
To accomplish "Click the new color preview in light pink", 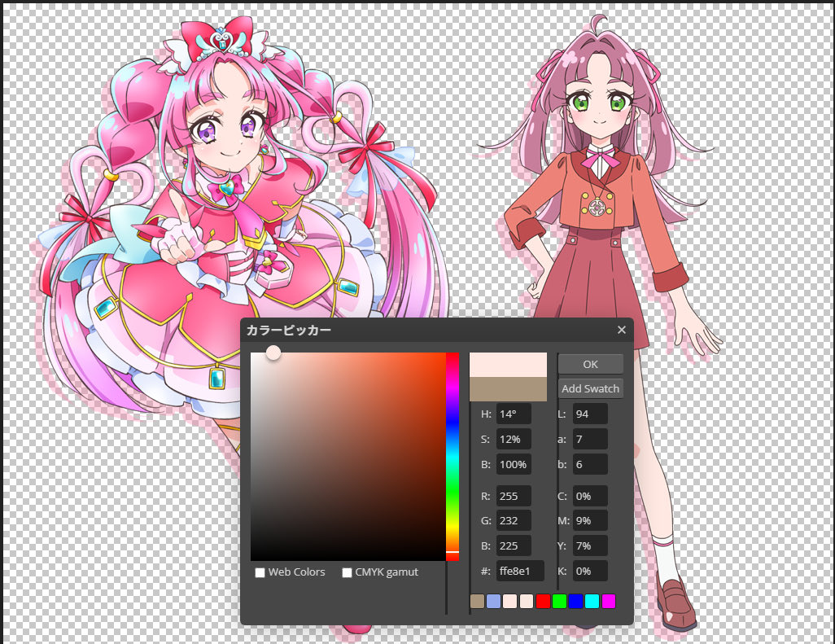I will click(508, 365).
